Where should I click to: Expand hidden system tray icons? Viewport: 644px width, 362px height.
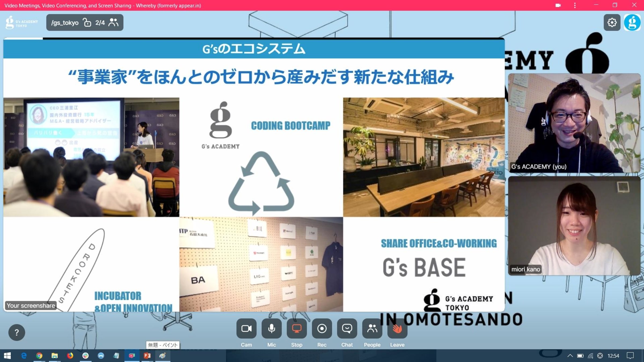[570, 356]
